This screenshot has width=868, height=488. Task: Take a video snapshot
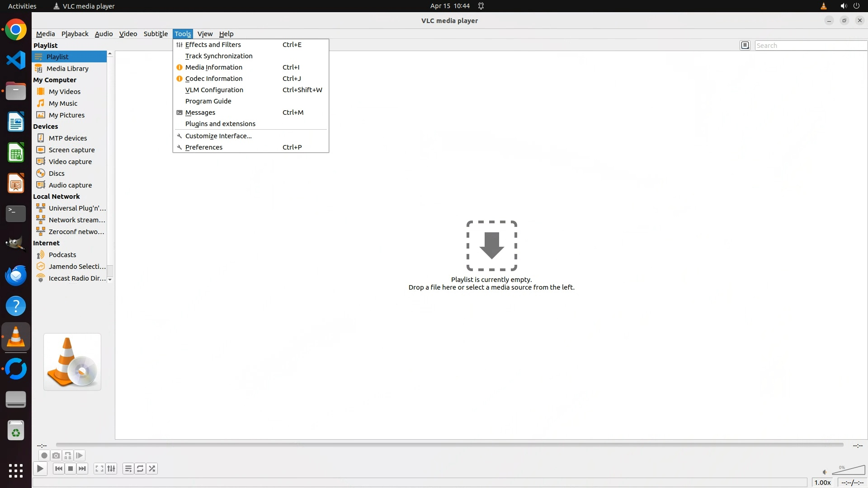tap(56, 455)
